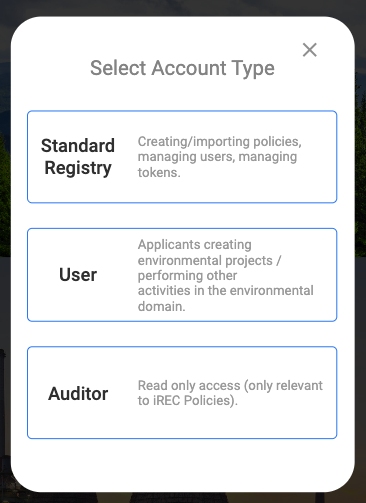The width and height of the screenshot is (366, 503).
Task: Click the word 'Registry' in first card
Action: point(78,168)
